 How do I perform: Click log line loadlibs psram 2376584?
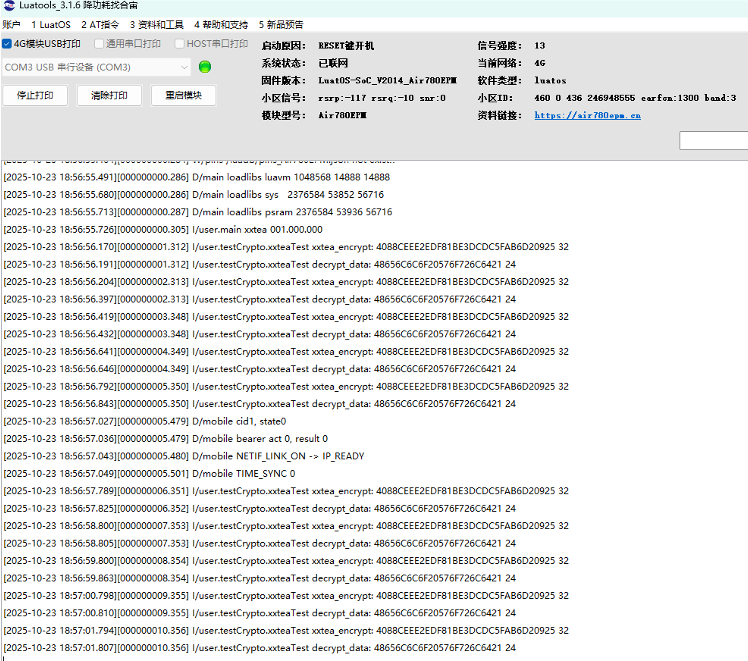coord(197,212)
